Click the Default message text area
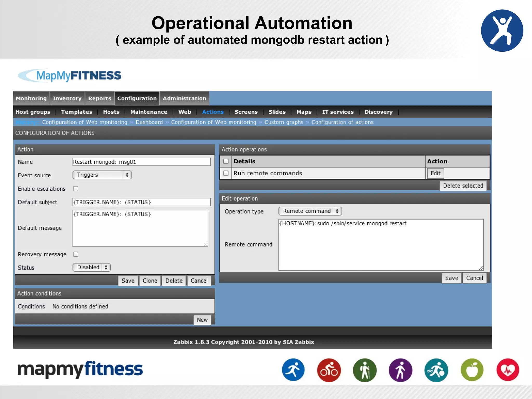 tap(140, 228)
